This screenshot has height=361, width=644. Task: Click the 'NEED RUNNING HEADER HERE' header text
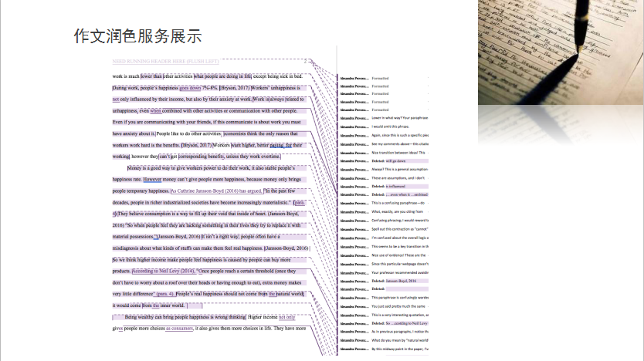coord(166,61)
